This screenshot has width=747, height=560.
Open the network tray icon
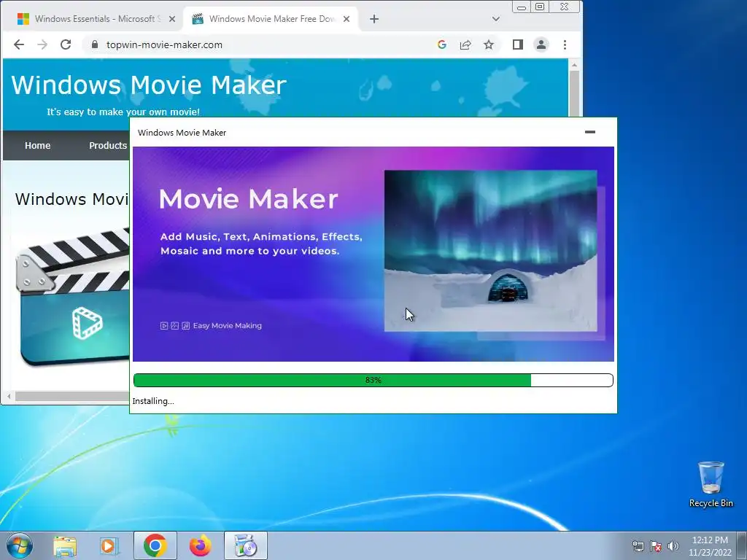tap(638, 546)
